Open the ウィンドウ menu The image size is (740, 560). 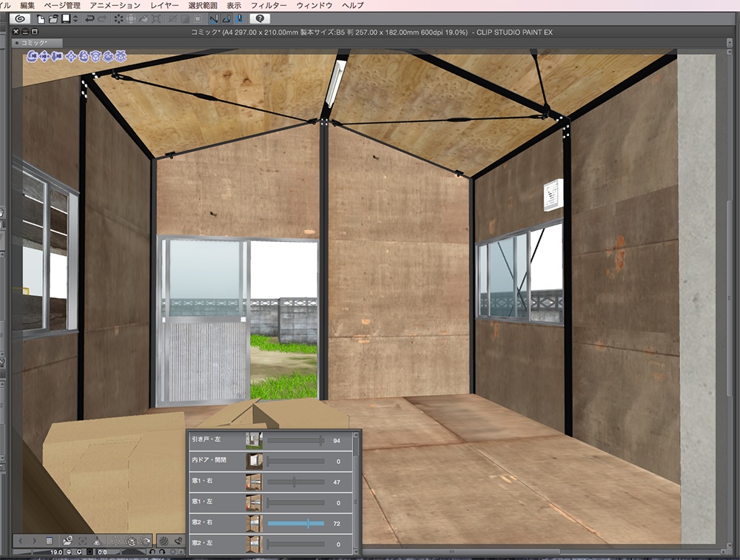314,5
